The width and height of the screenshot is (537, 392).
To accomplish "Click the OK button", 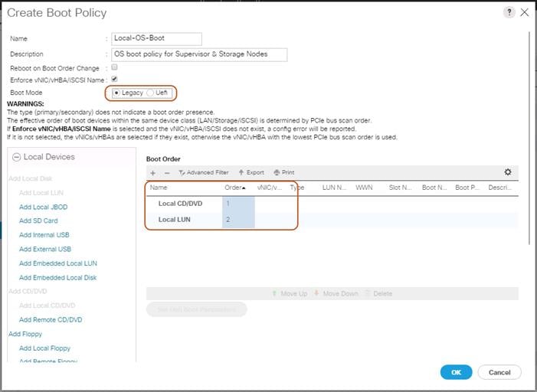I will pyautogui.click(x=456, y=372).
